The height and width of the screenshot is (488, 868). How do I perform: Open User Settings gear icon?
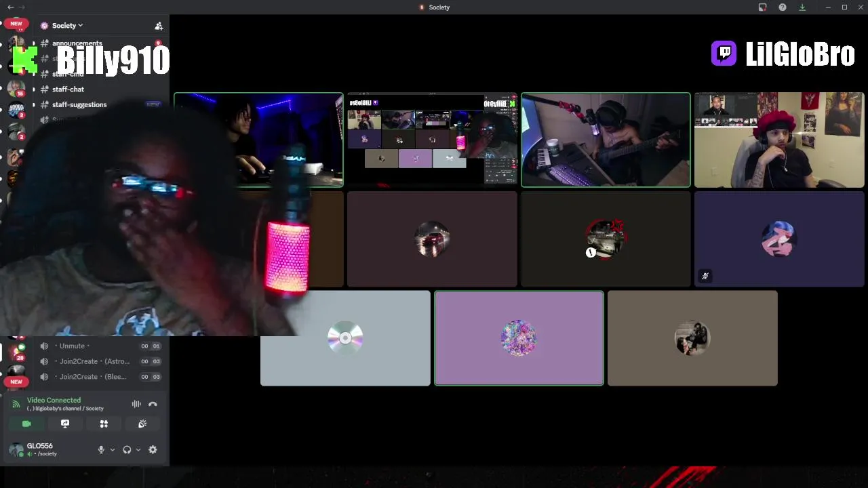coord(153,449)
